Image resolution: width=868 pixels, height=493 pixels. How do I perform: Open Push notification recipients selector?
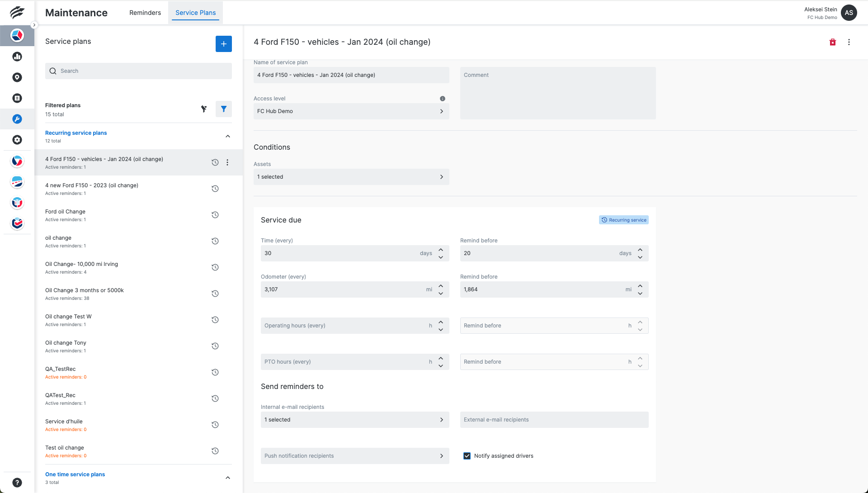pyautogui.click(x=355, y=456)
